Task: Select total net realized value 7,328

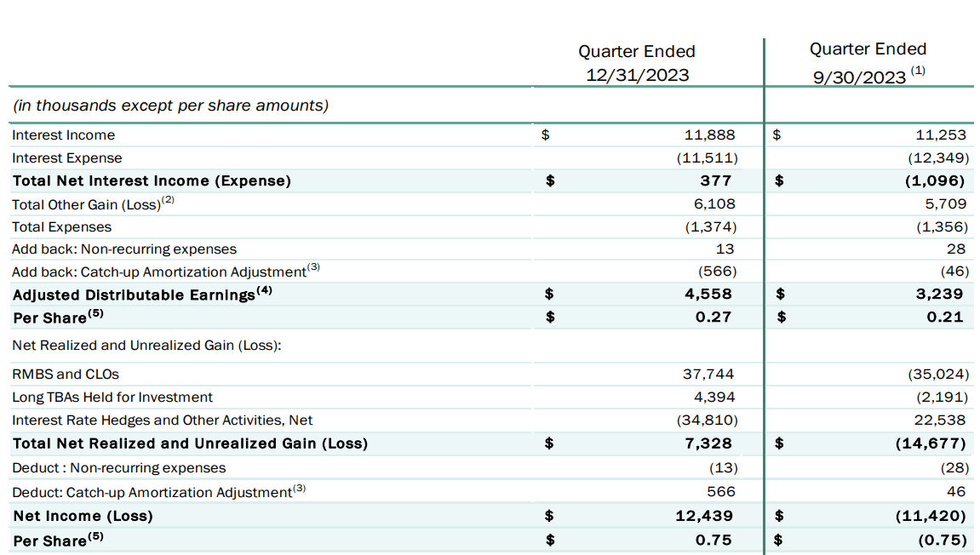Action: [x=708, y=443]
